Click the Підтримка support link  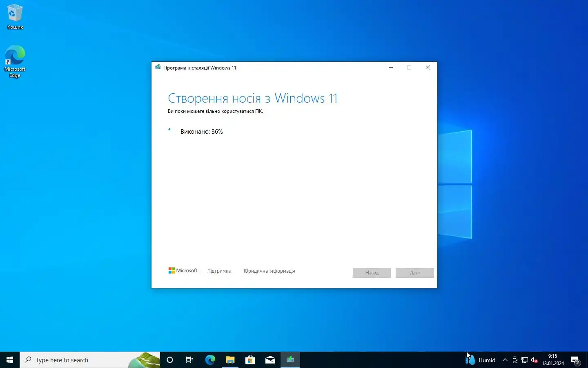(219, 271)
